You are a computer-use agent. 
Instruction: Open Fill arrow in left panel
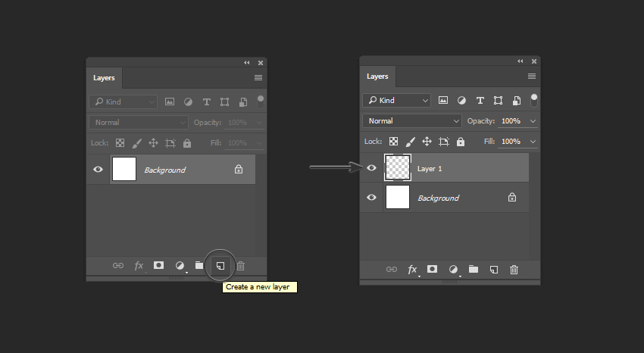point(259,143)
